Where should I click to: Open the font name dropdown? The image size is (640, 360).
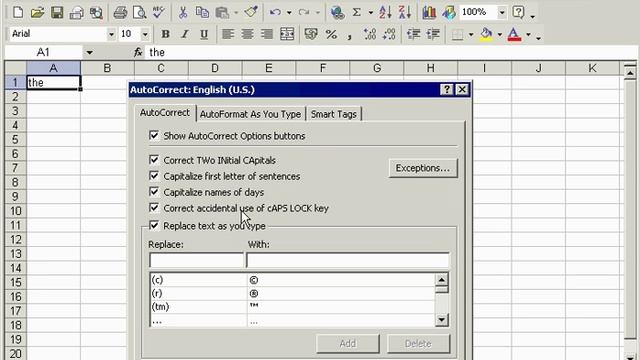click(x=111, y=34)
